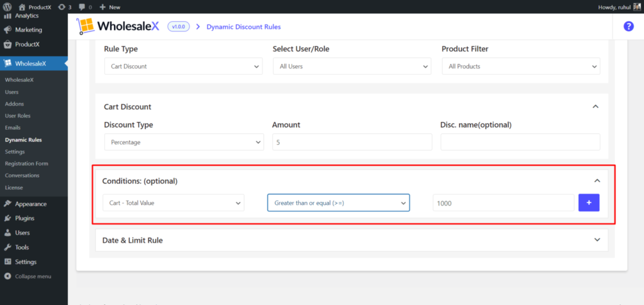Select the WholesaleX top-level menu
The width and height of the screenshot is (644, 305).
pyautogui.click(x=34, y=64)
